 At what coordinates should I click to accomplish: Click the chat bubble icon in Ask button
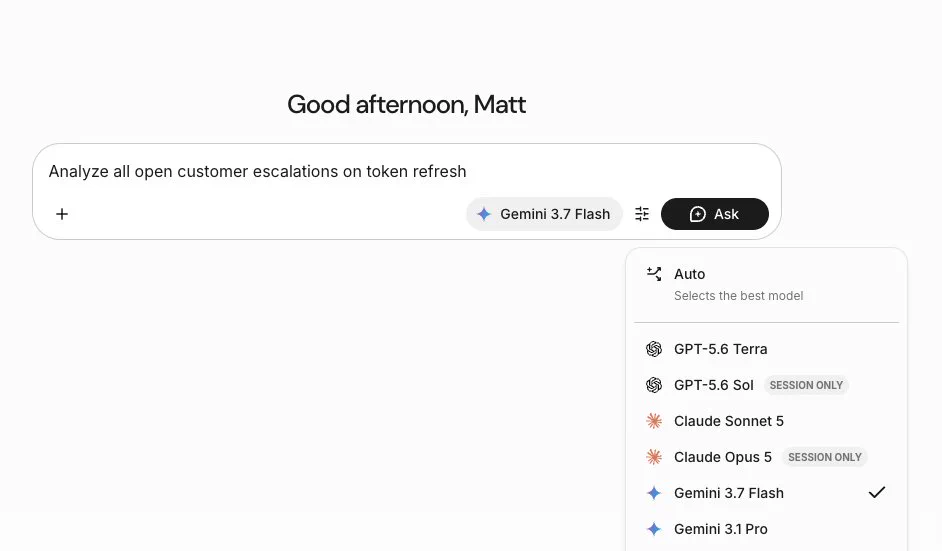[697, 214]
